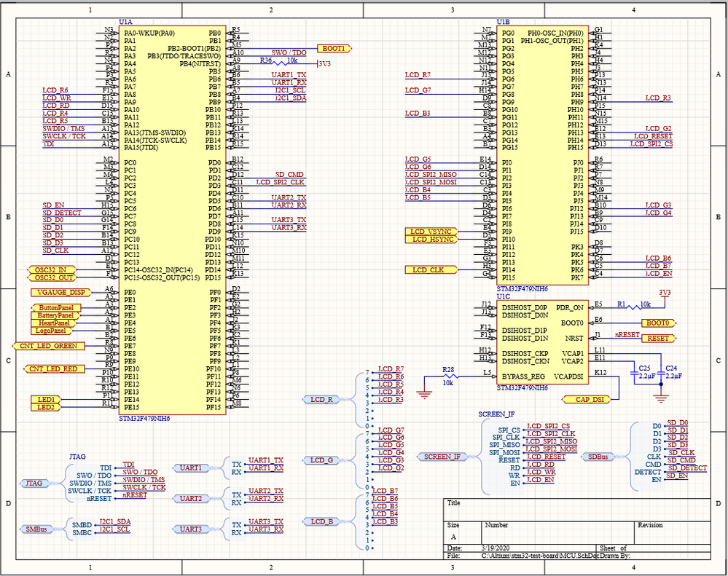Click the LCD_RESET net label at PH13
This screenshot has width=728, height=576.
[x=653, y=136]
